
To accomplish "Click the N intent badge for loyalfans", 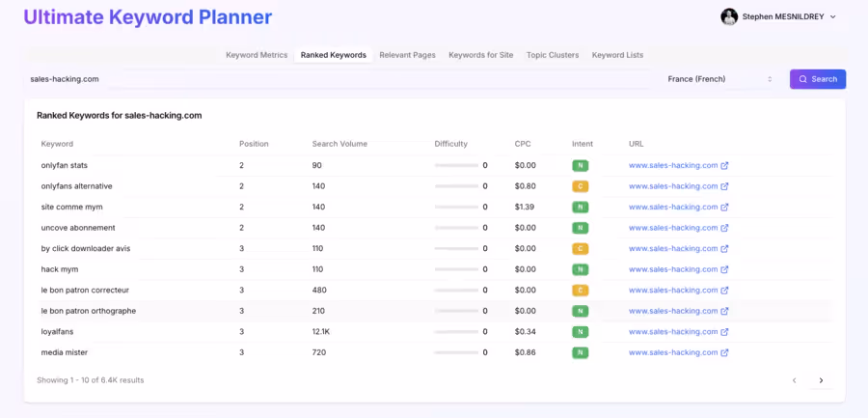I will [x=581, y=331].
